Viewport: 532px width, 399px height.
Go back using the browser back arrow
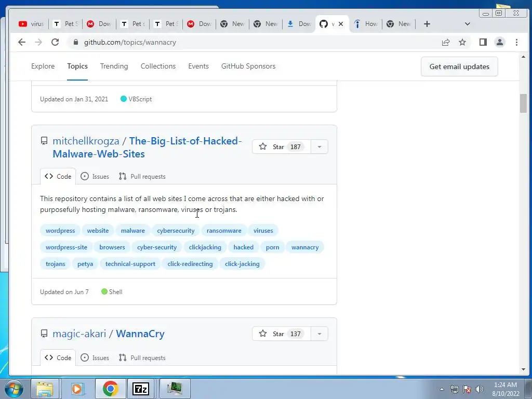coord(22,42)
